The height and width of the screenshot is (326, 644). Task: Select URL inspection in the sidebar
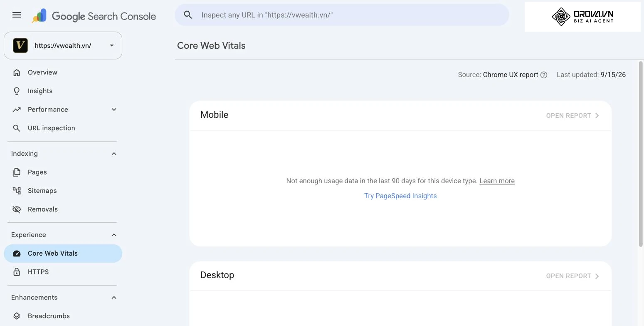click(x=63, y=128)
